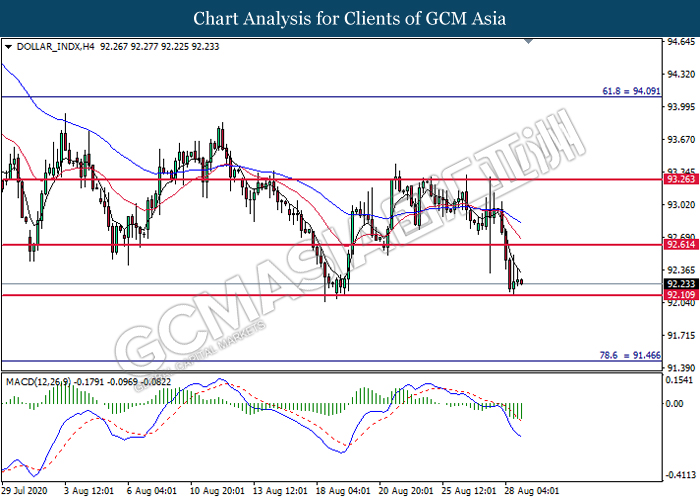Select the 78.6 = 91.466 Fibonacci label

tap(630, 355)
